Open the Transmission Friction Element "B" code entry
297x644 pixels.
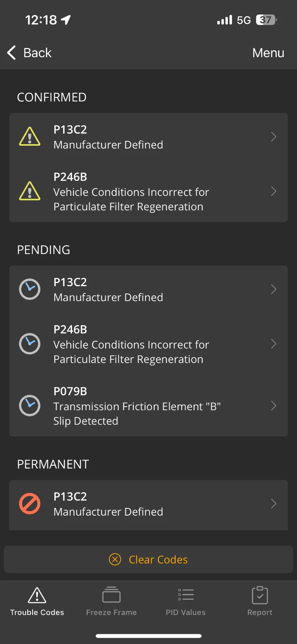pos(137,406)
